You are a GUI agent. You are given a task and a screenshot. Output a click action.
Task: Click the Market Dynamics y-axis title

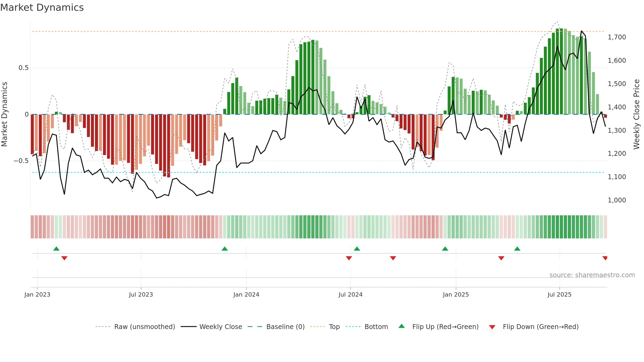pos(4,114)
